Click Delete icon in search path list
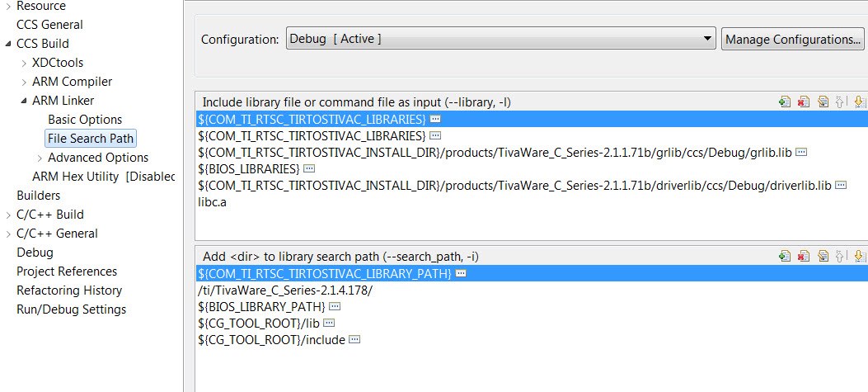Screen dimensions: 868x392 pyautogui.click(x=803, y=256)
